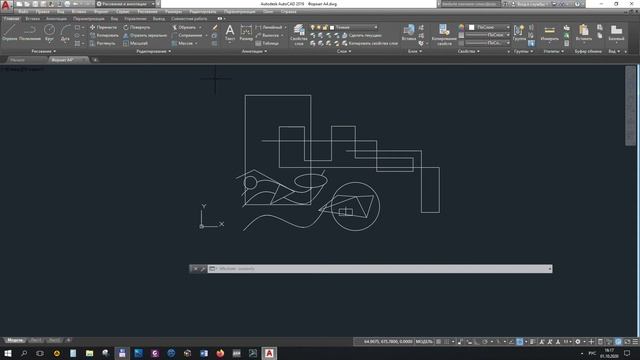Open the Вставка ribbon tab

[x=33, y=19]
